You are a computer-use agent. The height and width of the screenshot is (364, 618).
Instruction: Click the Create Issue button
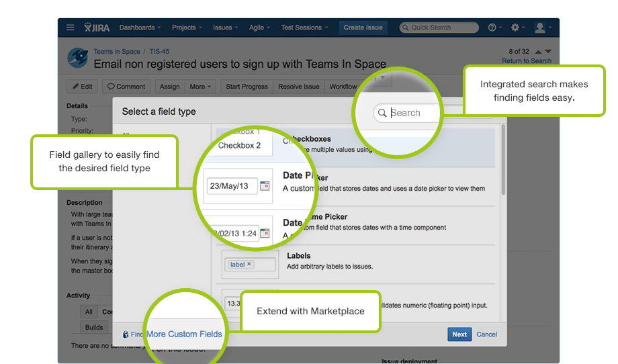point(363,28)
